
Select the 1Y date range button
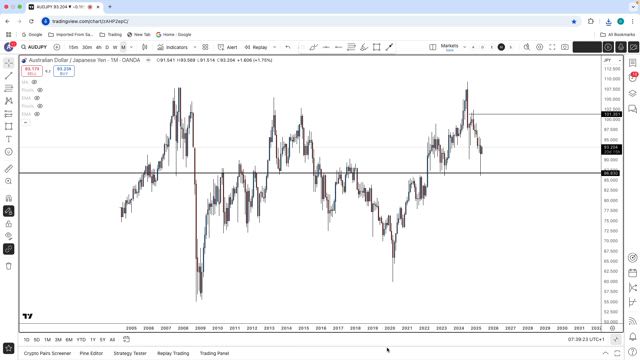tap(93, 340)
